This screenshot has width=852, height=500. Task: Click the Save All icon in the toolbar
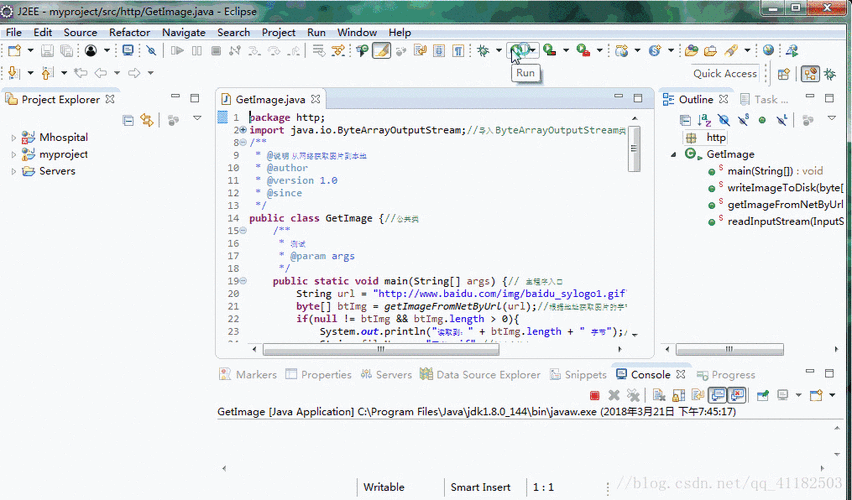66,51
